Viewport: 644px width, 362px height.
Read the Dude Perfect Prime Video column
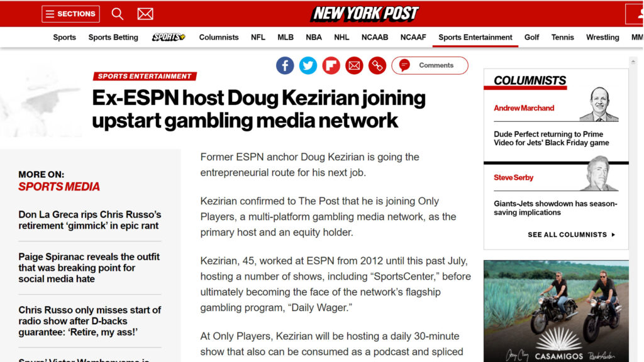pos(552,138)
